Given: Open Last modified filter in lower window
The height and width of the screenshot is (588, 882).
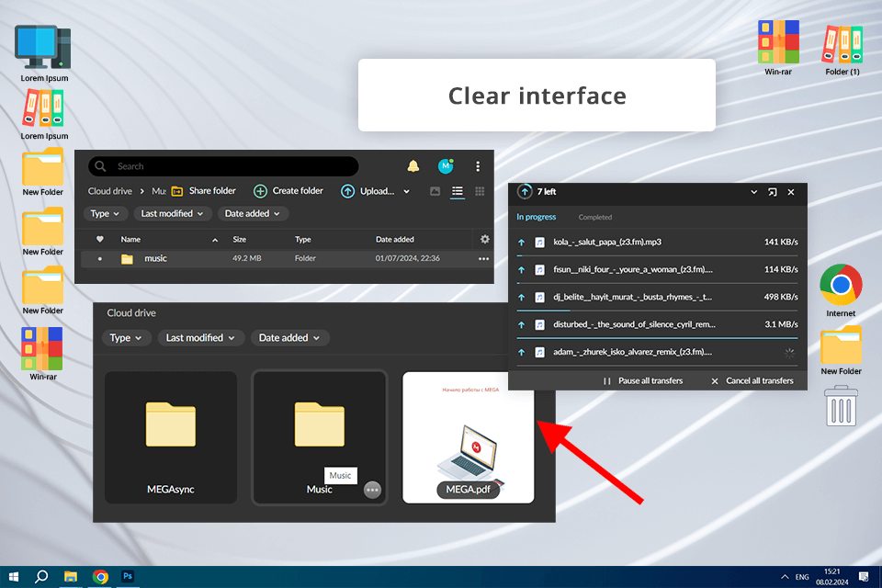Looking at the screenshot, I should (200, 337).
